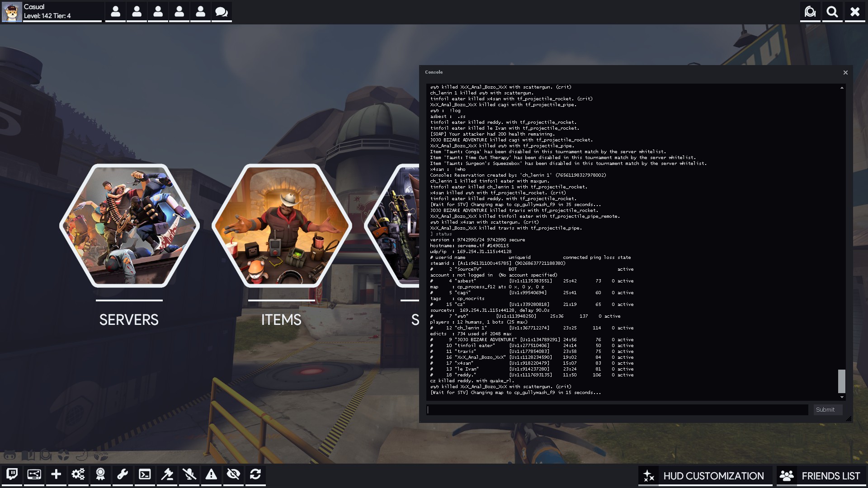The height and width of the screenshot is (488, 868).
Task: Open the console terminal icon in the toolbar
Action: (x=145, y=474)
